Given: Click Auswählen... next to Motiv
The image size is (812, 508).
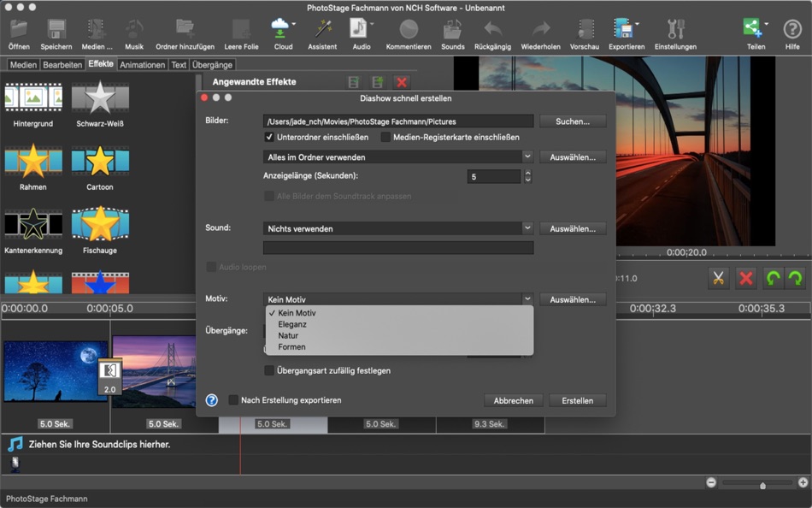Looking at the screenshot, I should [573, 299].
